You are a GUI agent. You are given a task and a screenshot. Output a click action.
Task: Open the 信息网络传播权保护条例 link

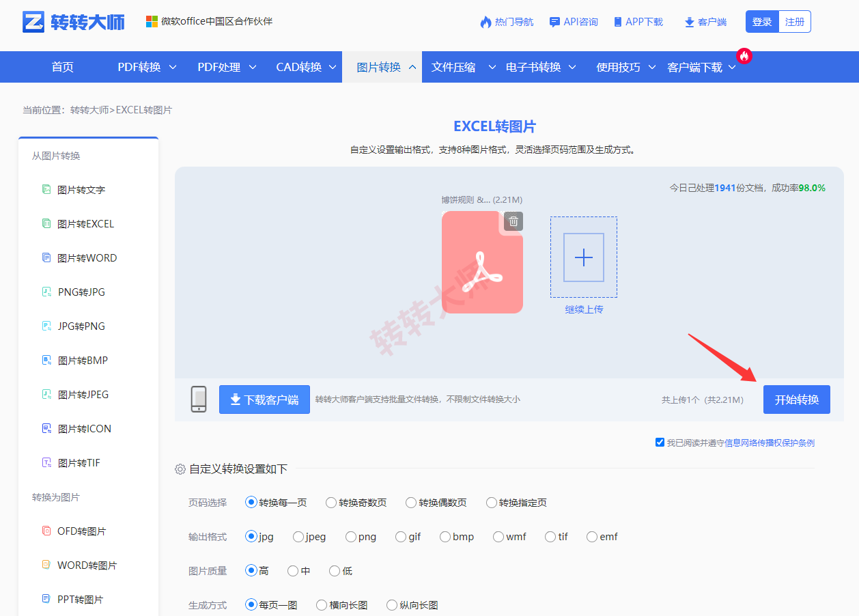click(x=770, y=443)
